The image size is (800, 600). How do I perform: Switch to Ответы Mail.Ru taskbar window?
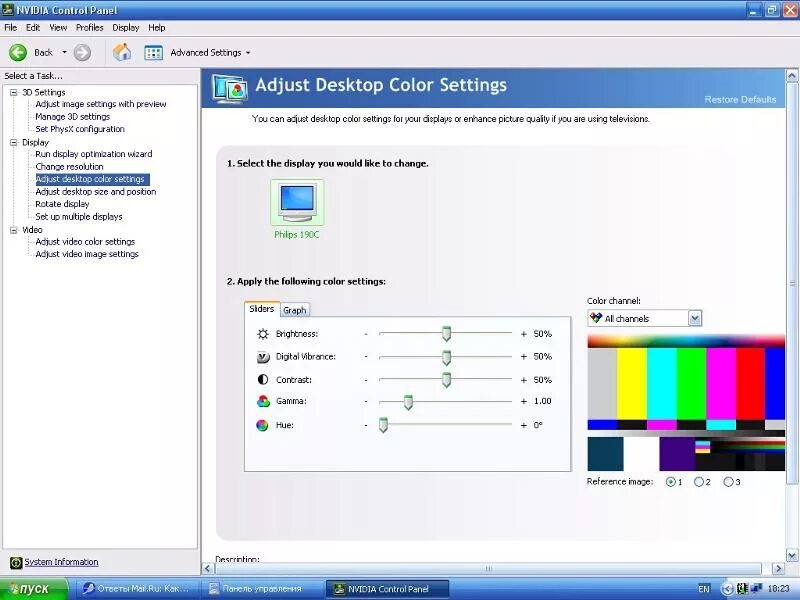tap(137, 589)
